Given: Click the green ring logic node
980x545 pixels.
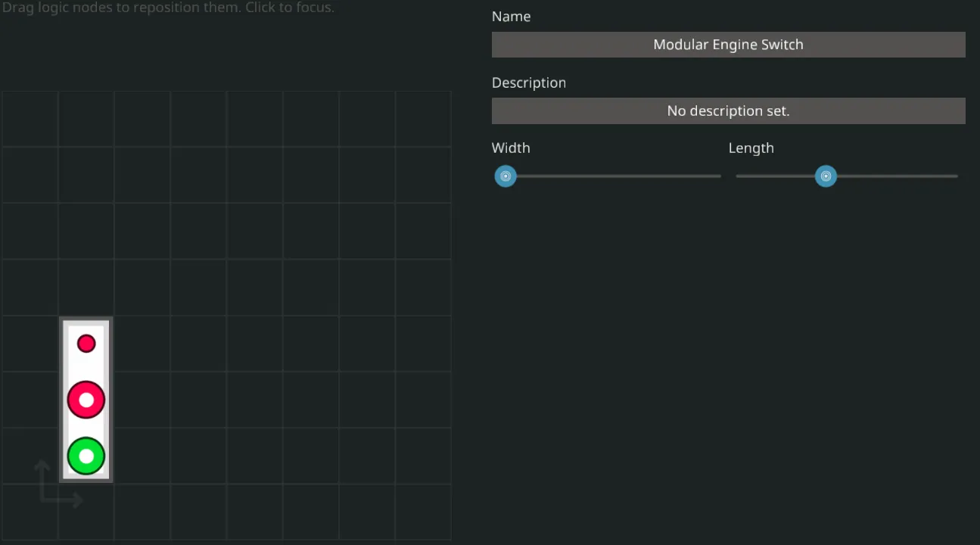Looking at the screenshot, I should tap(86, 456).
